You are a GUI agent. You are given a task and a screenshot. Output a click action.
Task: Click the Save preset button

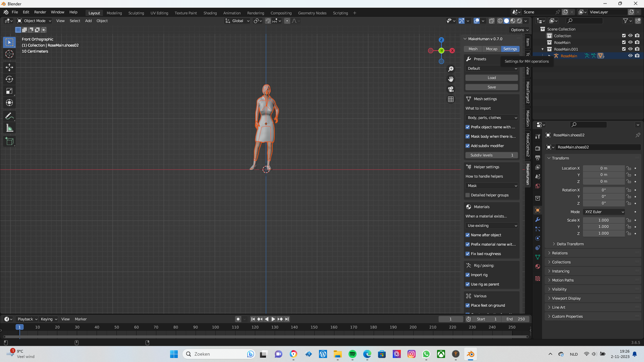click(492, 87)
